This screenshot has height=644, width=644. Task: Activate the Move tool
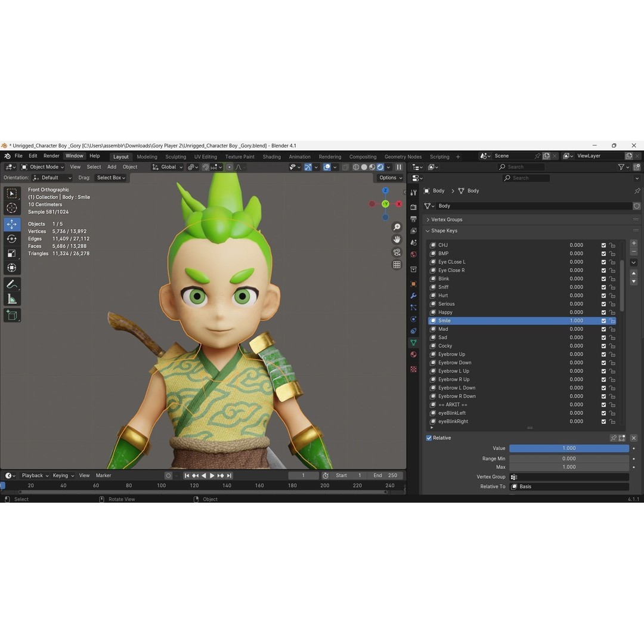tap(12, 224)
